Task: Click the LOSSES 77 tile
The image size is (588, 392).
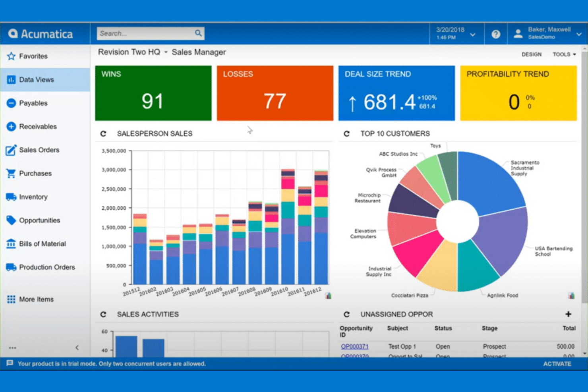Action: 275,93
